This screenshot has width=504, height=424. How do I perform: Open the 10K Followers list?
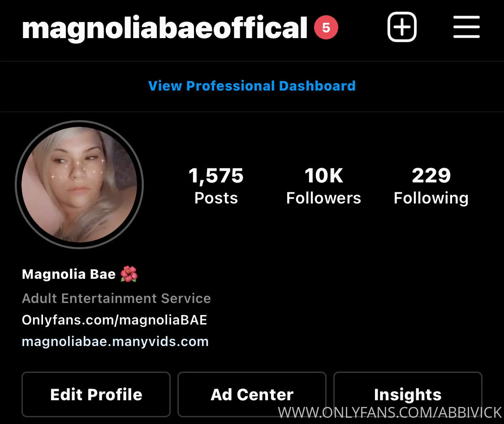click(x=323, y=186)
